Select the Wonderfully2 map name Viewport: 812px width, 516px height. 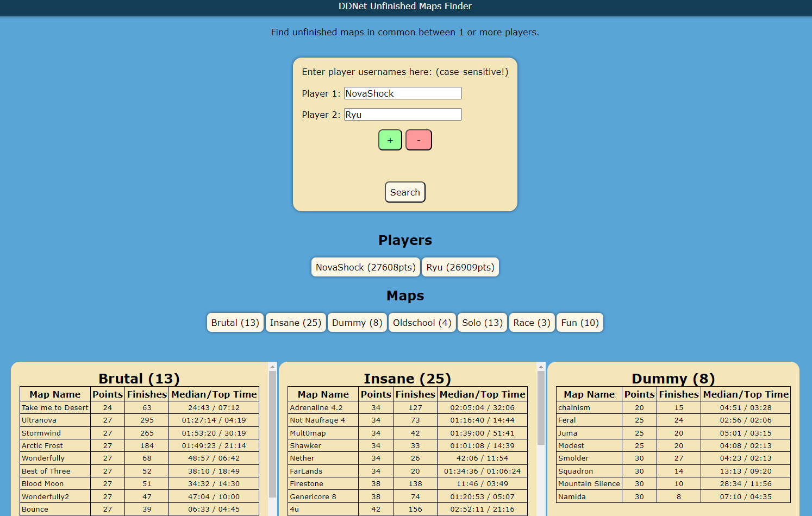coord(46,497)
